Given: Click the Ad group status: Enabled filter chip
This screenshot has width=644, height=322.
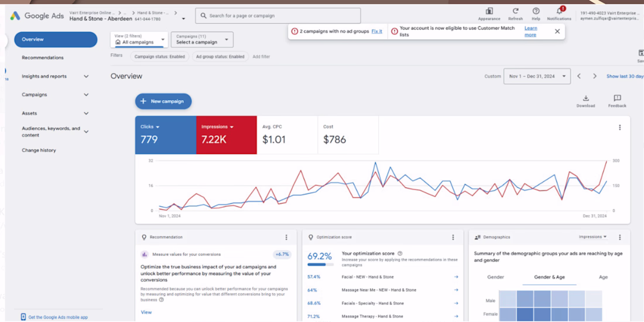Looking at the screenshot, I should [220, 57].
